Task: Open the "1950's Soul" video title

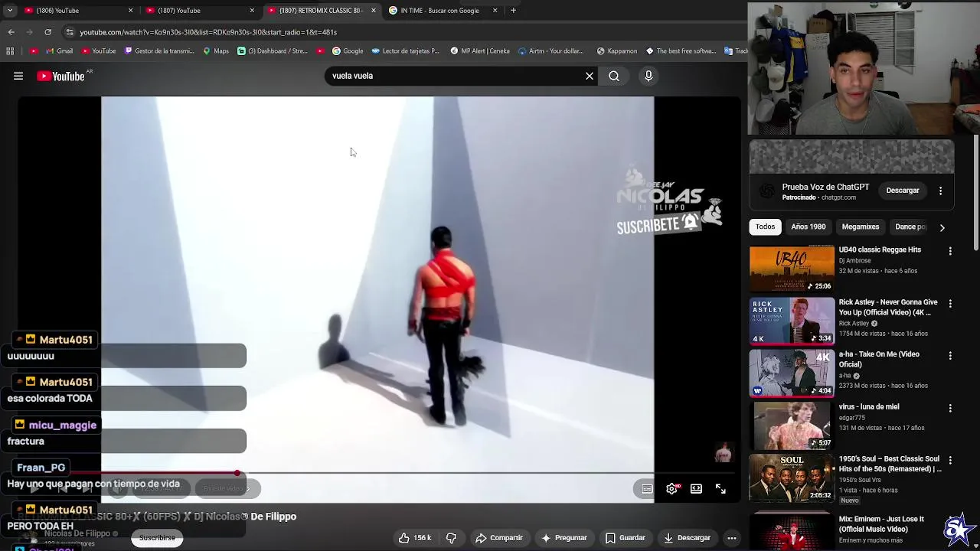Action: (x=890, y=464)
